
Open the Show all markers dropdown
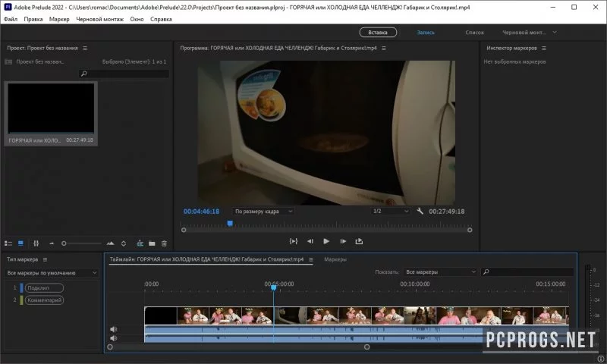click(x=440, y=272)
